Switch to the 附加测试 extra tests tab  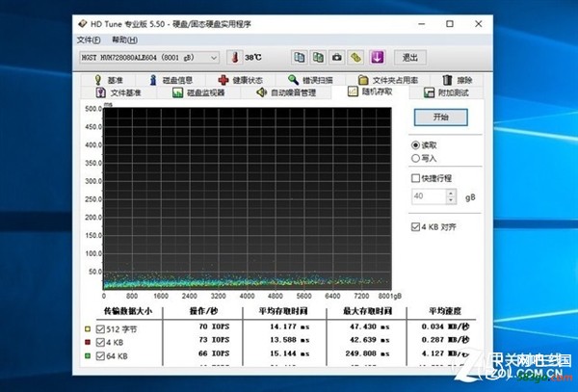click(446, 92)
